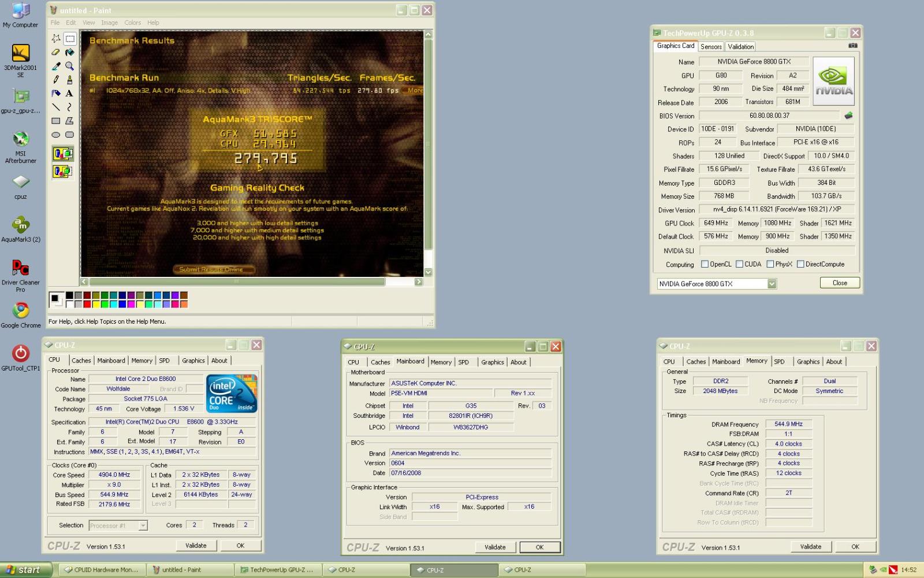Image resolution: width=924 pixels, height=578 pixels.
Task: Open the GPU selector dropdown in GPU-Z
Action: 772,284
